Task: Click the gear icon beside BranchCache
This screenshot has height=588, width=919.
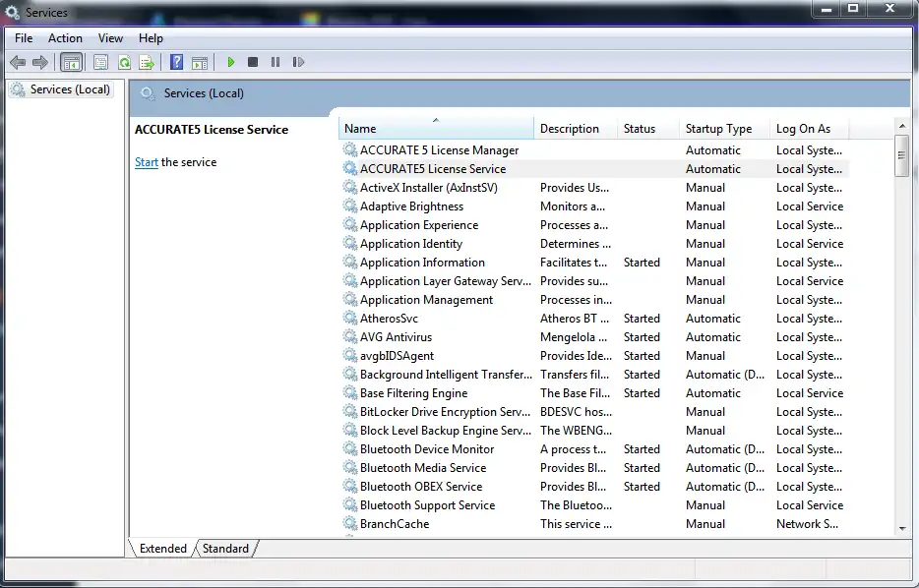Action: coord(350,523)
